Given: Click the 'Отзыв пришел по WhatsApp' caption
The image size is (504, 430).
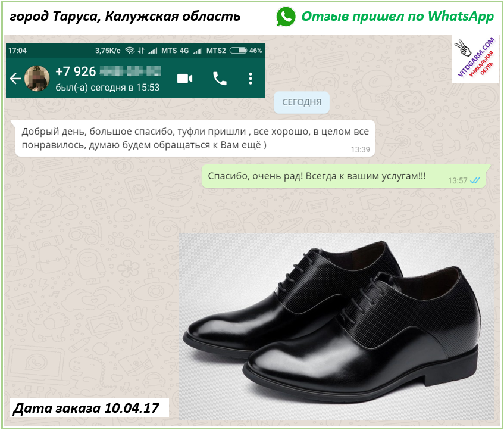Looking at the screenshot, I should tap(397, 17).
